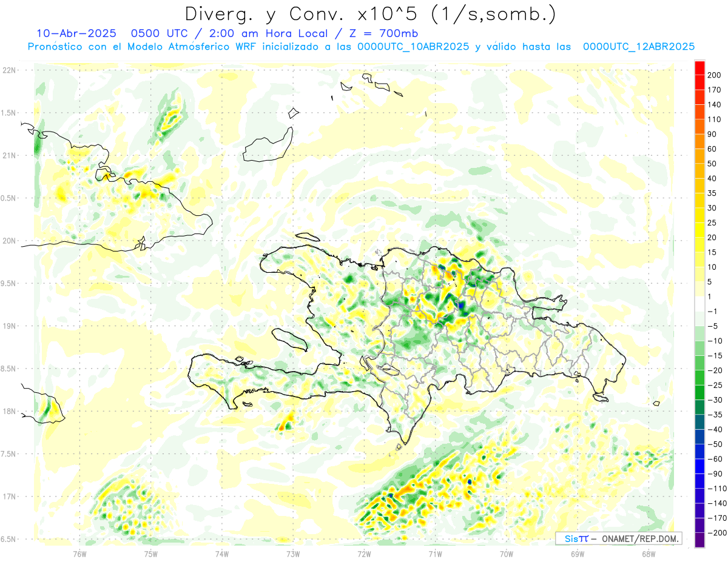Click the "30" value on the color scale

pos(712,208)
